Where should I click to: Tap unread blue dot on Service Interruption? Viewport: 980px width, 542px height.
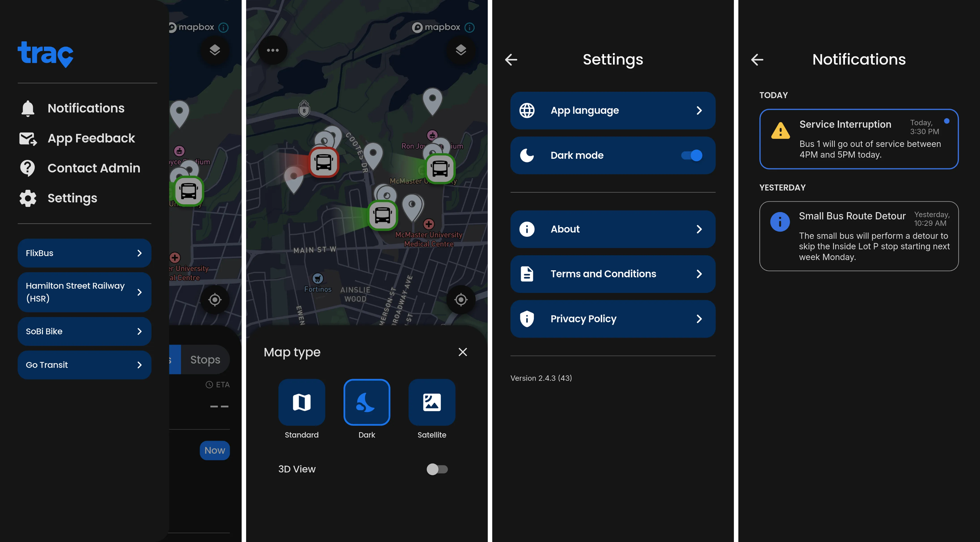tap(946, 121)
